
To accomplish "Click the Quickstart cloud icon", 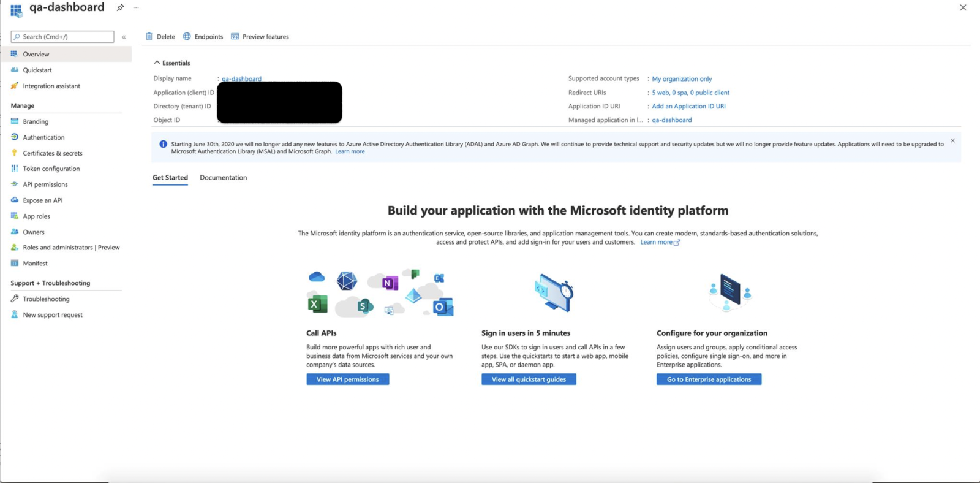I will point(14,70).
